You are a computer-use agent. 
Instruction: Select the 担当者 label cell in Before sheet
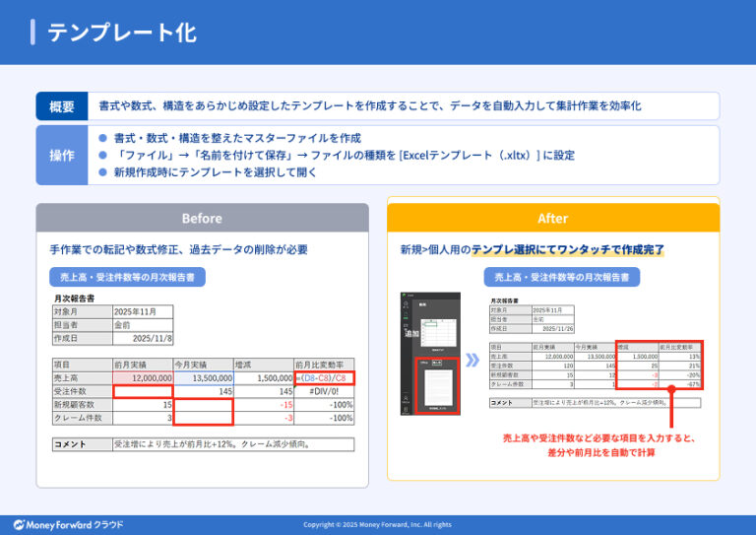[83, 325]
